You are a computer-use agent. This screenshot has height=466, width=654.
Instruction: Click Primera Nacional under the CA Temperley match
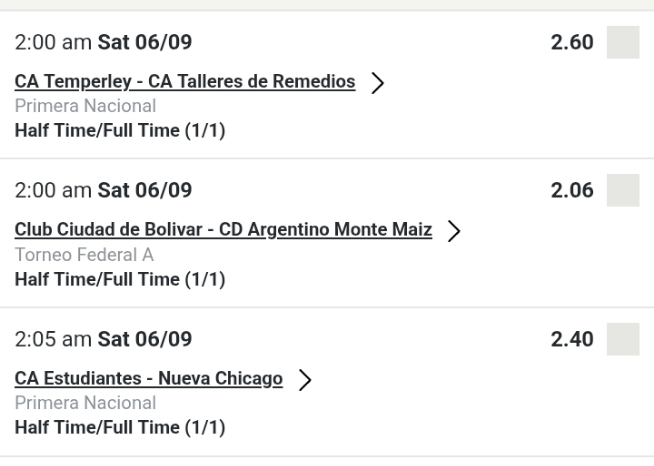[85, 103]
